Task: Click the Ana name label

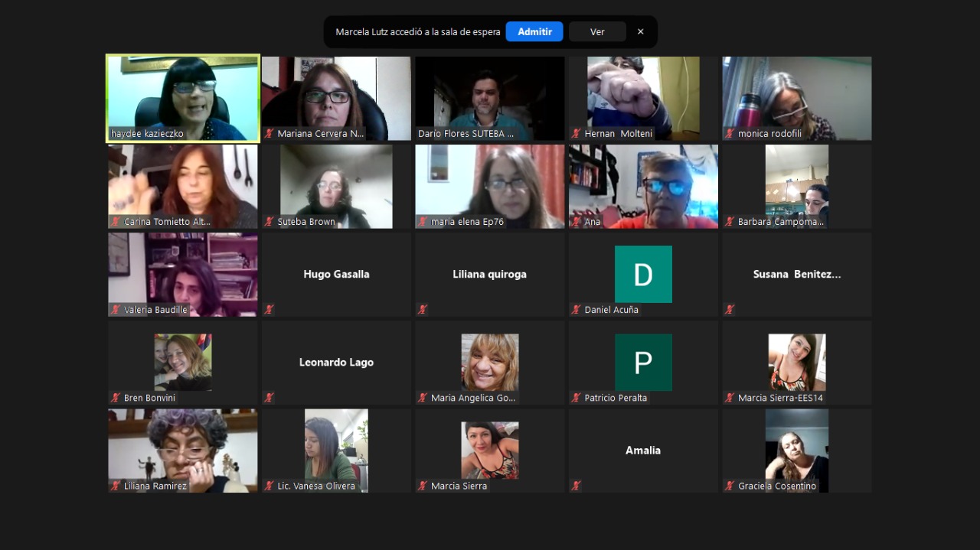Action: pyautogui.click(x=593, y=222)
